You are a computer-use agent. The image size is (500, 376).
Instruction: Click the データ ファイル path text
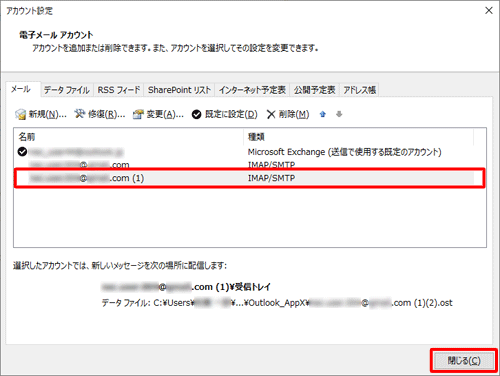[x=277, y=303]
